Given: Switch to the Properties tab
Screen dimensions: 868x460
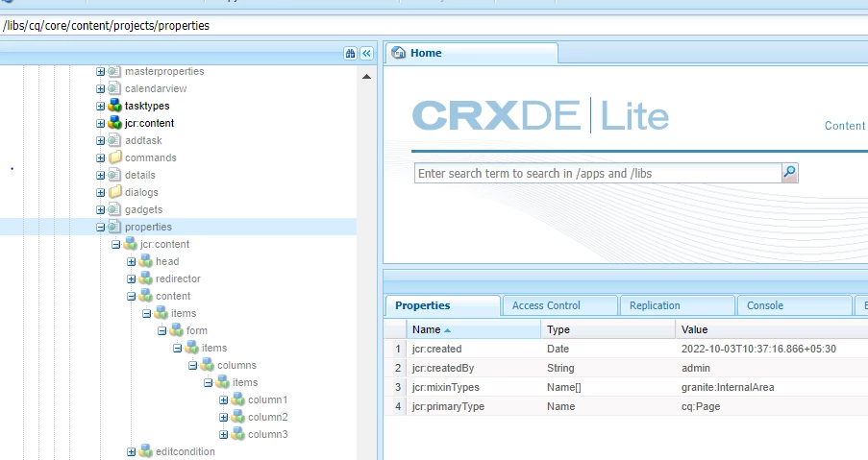Looking at the screenshot, I should coord(442,305).
